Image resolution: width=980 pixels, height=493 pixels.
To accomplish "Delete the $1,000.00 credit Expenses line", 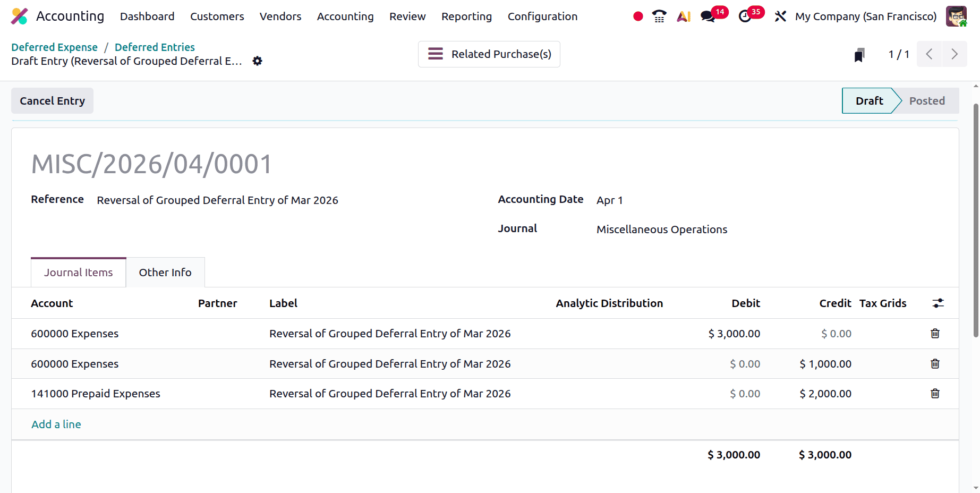I will (935, 364).
